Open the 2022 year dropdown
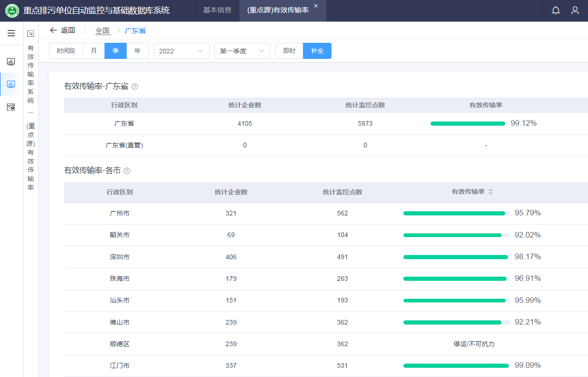This screenshot has width=588, height=377. (x=181, y=51)
